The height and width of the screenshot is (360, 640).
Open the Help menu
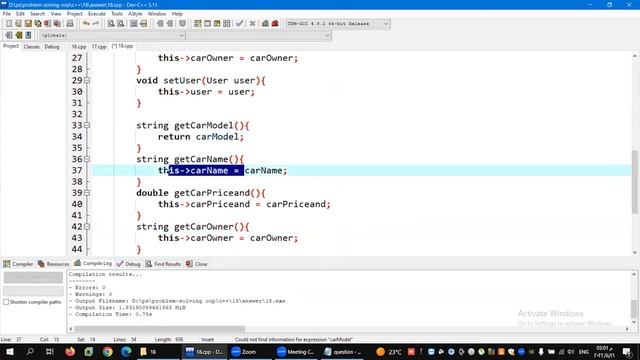[x=177, y=13]
